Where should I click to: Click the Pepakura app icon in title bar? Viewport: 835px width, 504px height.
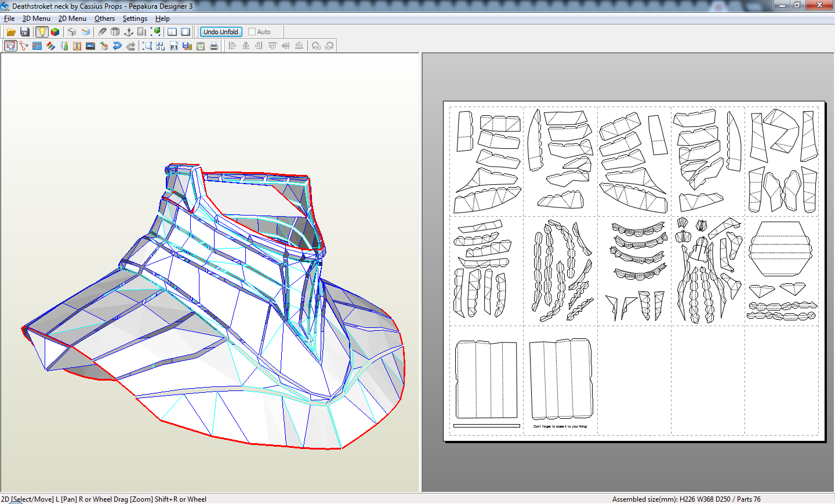pos(5,6)
